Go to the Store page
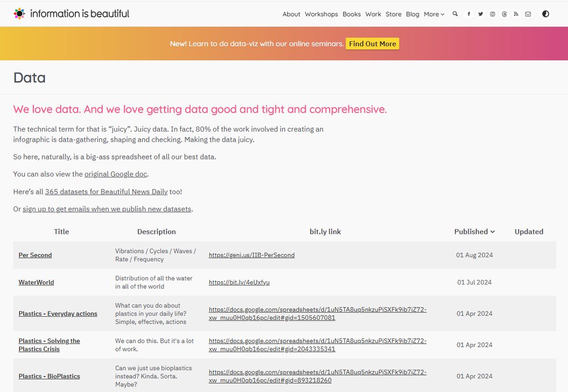The width and height of the screenshot is (568, 392). (x=393, y=14)
